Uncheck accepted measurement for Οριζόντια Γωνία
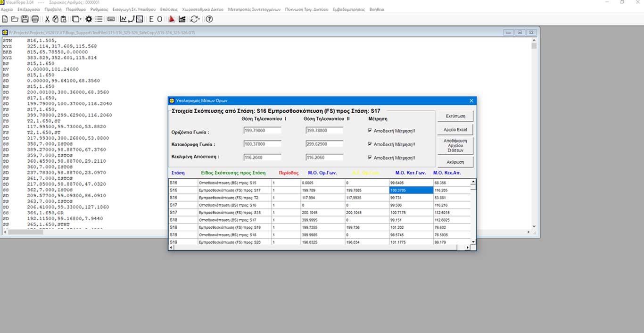Image resolution: width=644 pixels, height=333 pixels. click(370, 131)
